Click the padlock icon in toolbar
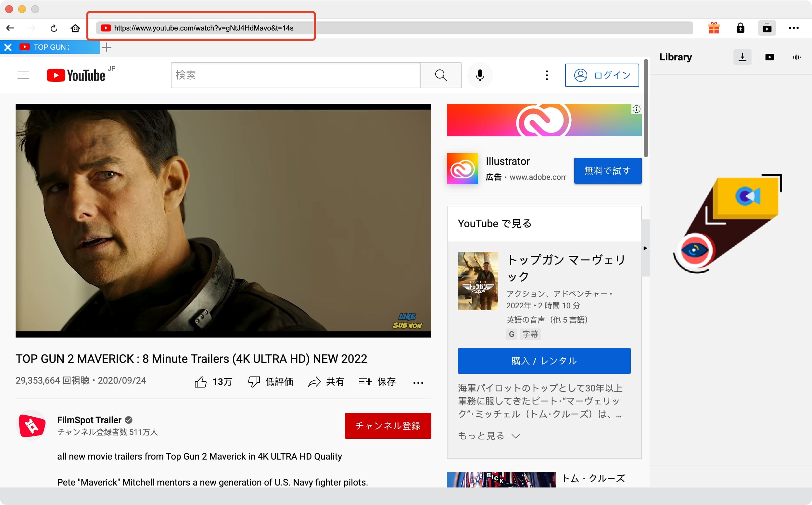The image size is (812, 505). point(740,28)
